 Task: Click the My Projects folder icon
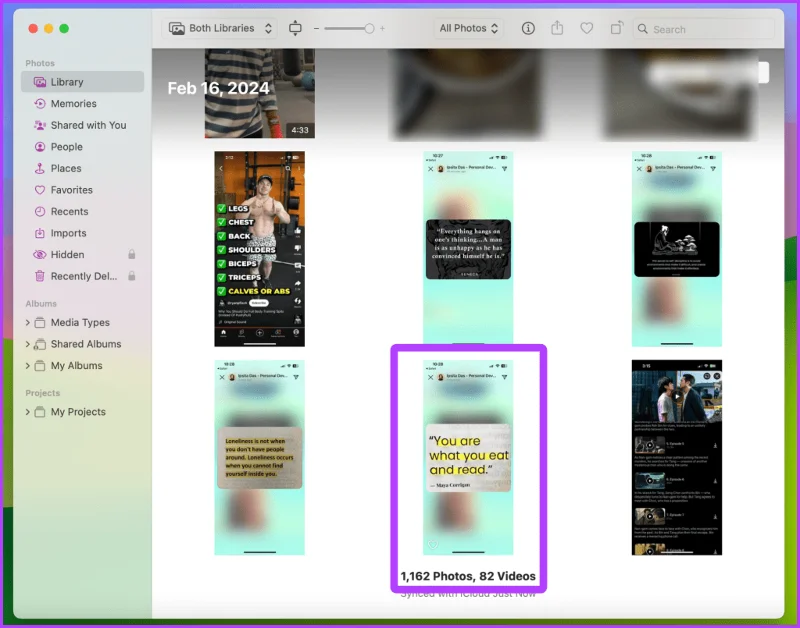tap(40, 412)
